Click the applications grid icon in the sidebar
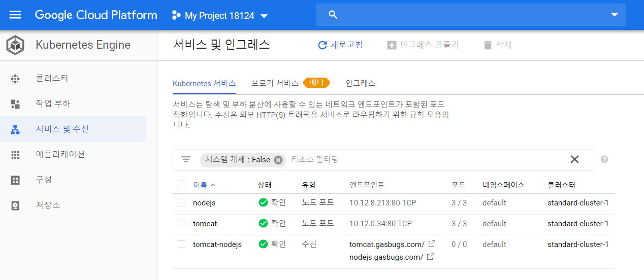644x280 pixels. point(15,155)
